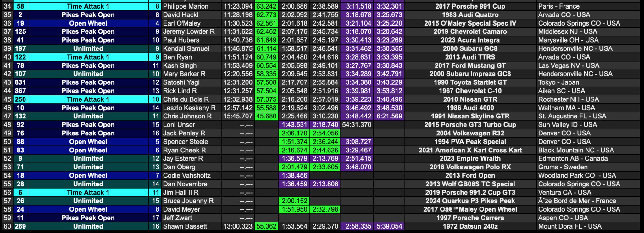Click the 2004 Volkswagen R32 vehicle cell

click(x=470, y=133)
